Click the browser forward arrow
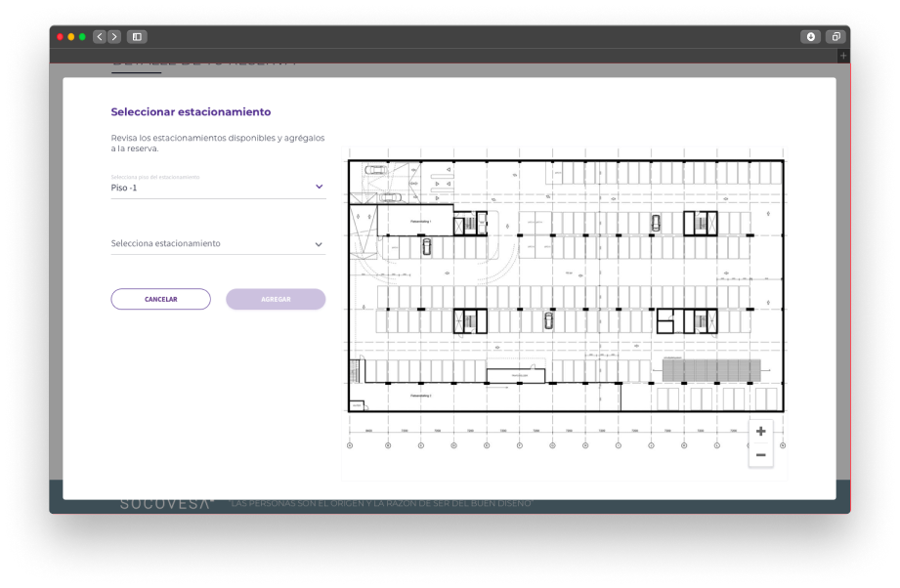 [114, 37]
